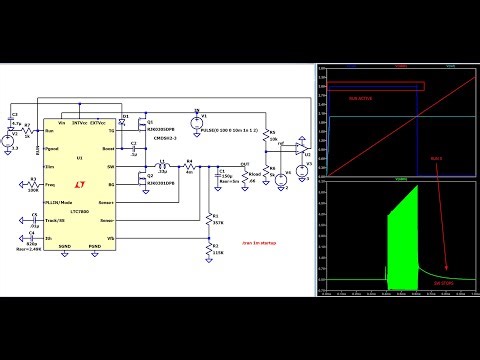
Task: Select the Q1 top MOSFET symbol
Action: pyautogui.click(x=142, y=125)
